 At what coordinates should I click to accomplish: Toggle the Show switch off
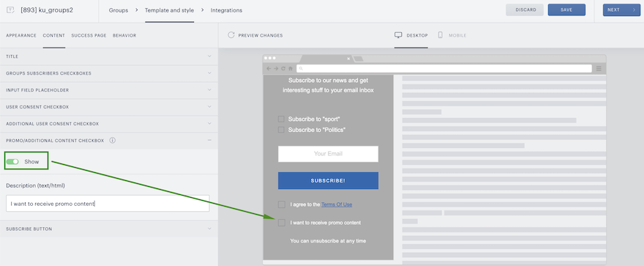tap(12, 161)
